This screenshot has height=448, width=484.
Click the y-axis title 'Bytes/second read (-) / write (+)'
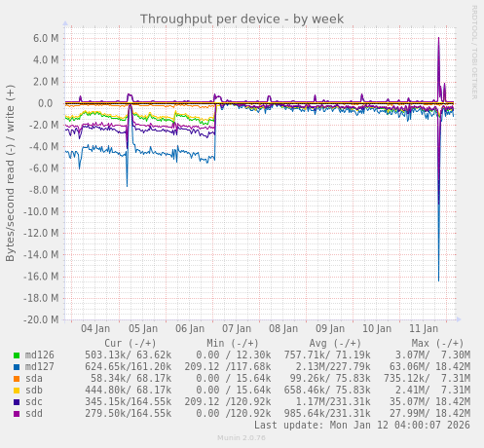click(x=10, y=173)
